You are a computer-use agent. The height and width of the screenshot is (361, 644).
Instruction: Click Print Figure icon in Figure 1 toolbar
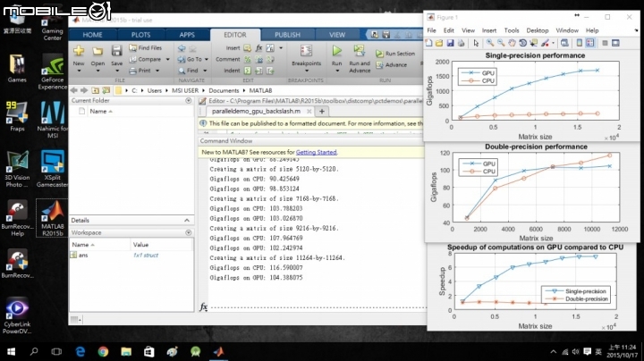461,43
